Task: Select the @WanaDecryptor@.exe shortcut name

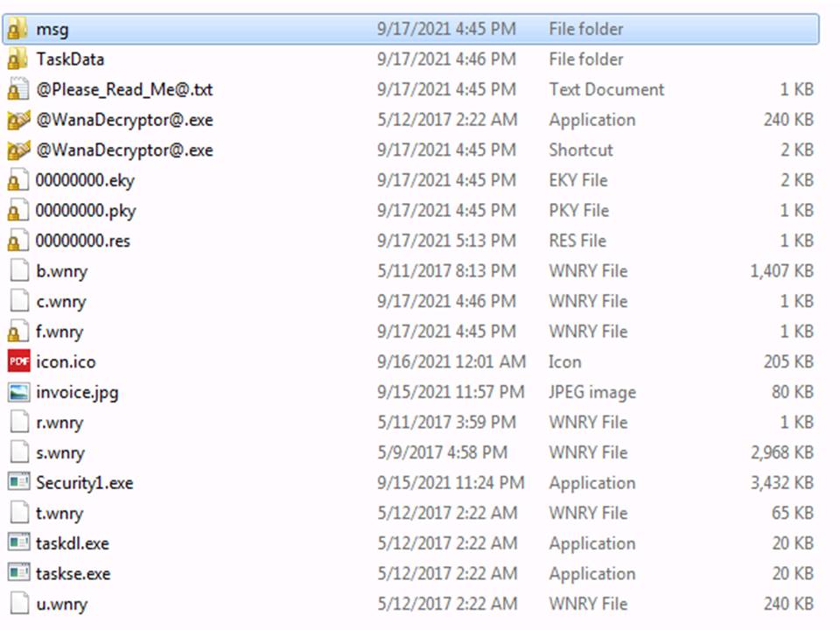Action: [x=124, y=150]
